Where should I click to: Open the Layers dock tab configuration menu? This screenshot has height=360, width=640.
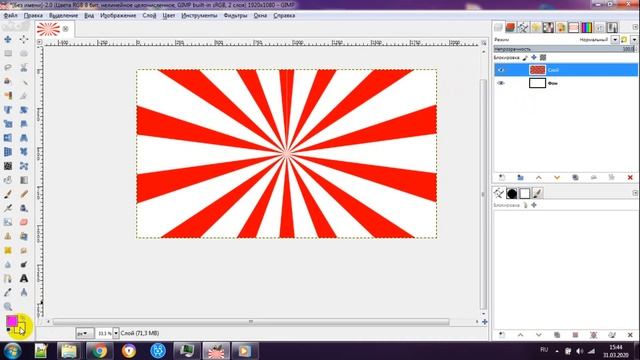pyautogui.click(x=635, y=27)
